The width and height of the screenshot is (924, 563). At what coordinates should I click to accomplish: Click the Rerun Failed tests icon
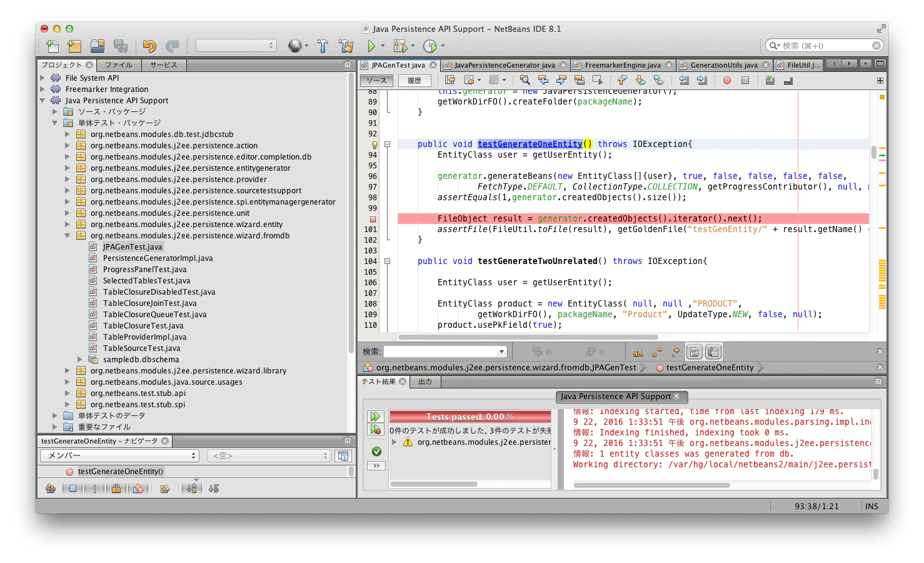[x=375, y=429]
